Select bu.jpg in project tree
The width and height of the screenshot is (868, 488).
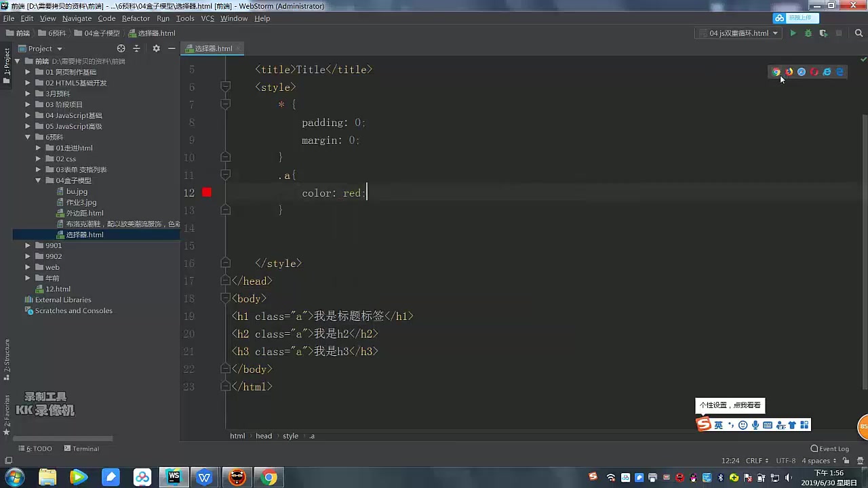point(77,191)
